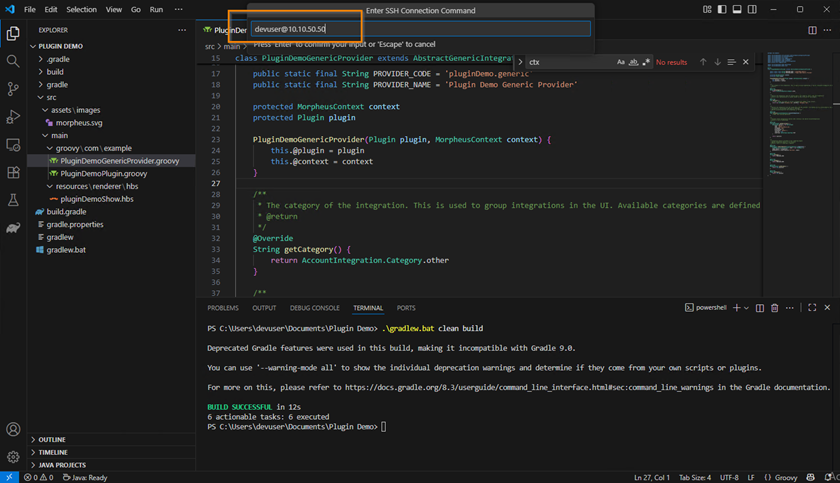Go to next find match arrow
The height and width of the screenshot is (483, 840).
pos(717,62)
